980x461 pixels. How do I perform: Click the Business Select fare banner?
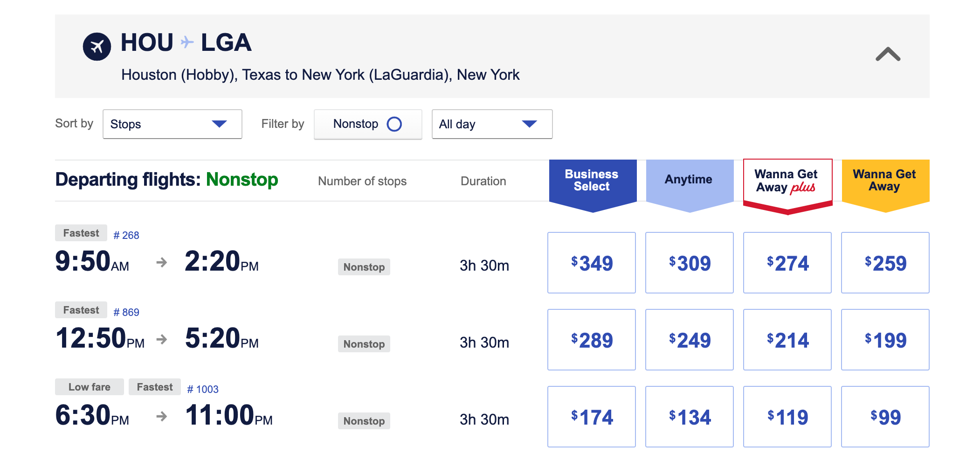click(x=591, y=182)
